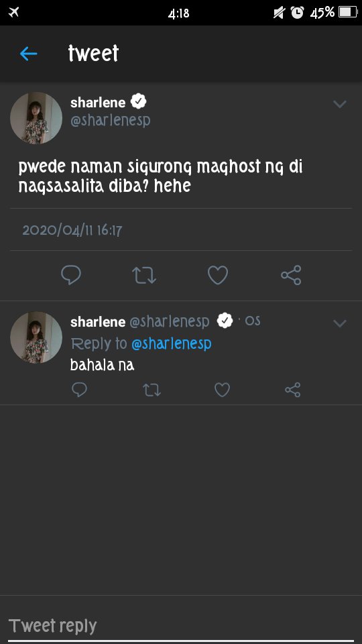Retweet the main tweet
The width and height of the screenshot is (362, 644).
tap(144, 275)
